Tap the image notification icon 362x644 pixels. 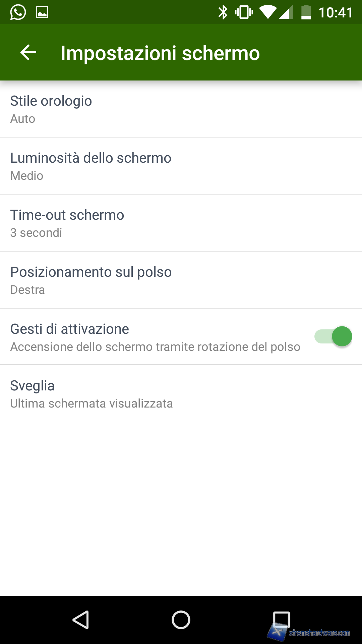(x=42, y=12)
